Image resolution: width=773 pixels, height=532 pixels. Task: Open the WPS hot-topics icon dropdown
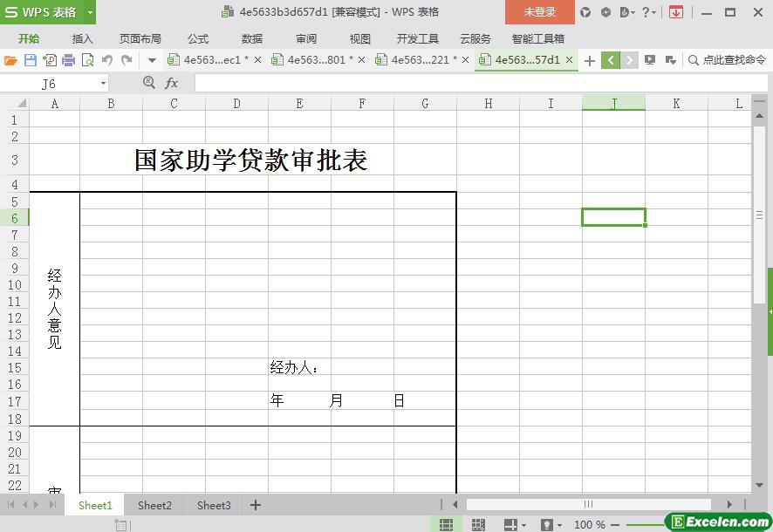click(626, 12)
